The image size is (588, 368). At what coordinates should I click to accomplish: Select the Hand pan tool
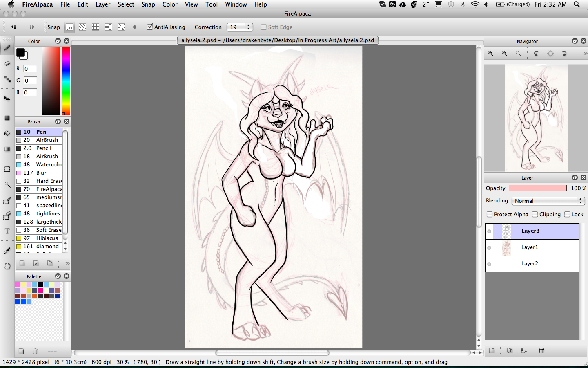(7, 266)
